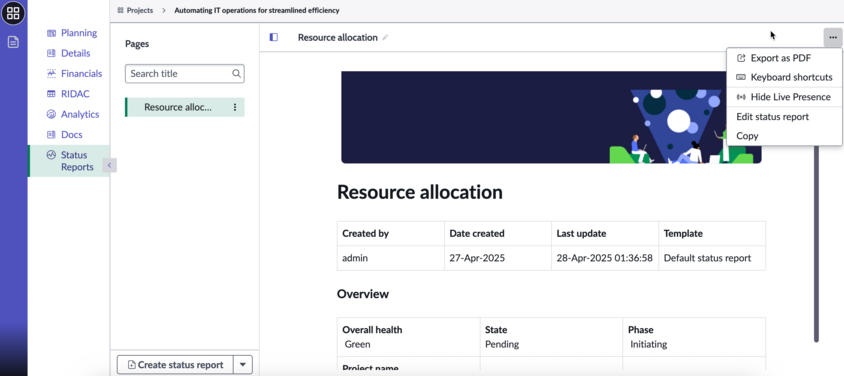Click the search magnifier icon
Viewport: 844px width, 376px height.
pos(236,74)
